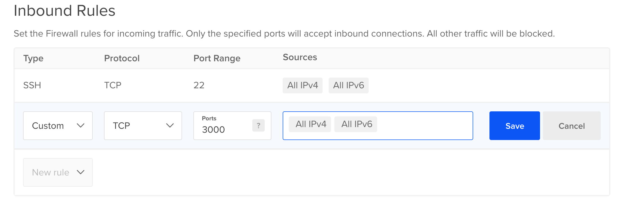Viewport: 644px width, 212px height.
Task: Save the new inbound rule
Action: point(515,126)
